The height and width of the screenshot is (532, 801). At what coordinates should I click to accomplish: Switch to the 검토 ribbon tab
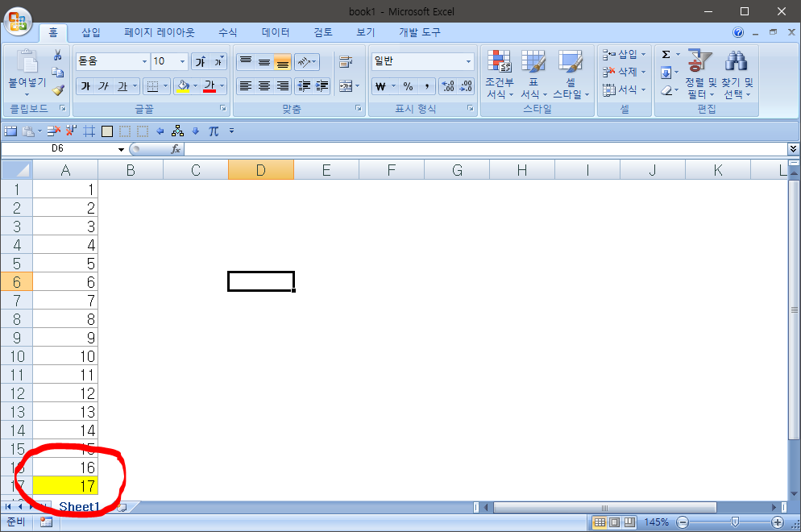pos(323,33)
